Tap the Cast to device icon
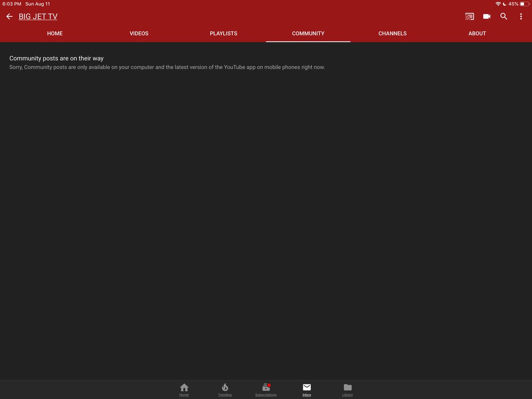Image resolution: width=532 pixels, height=399 pixels. click(x=469, y=16)
